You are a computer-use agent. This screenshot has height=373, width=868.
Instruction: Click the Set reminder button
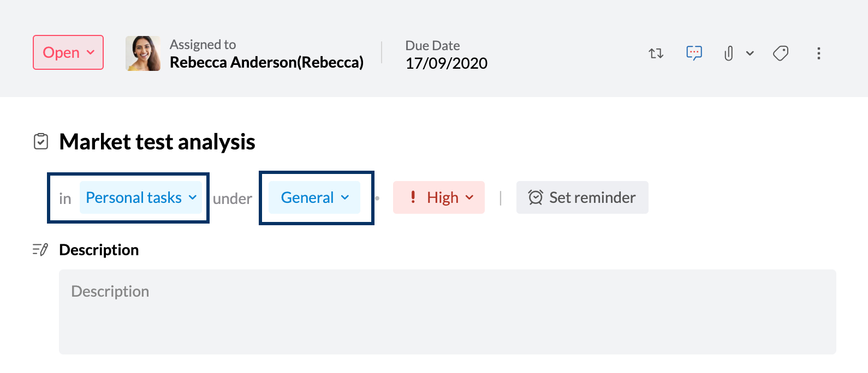(x=582, y=197)
